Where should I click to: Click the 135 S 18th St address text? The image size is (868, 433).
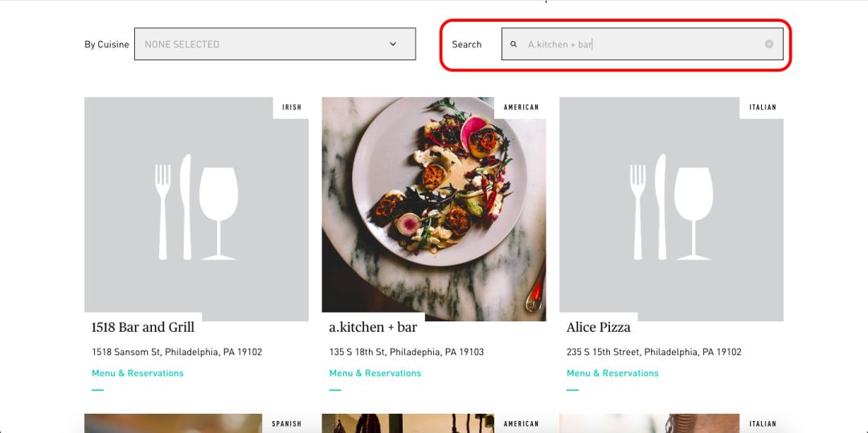407,352
